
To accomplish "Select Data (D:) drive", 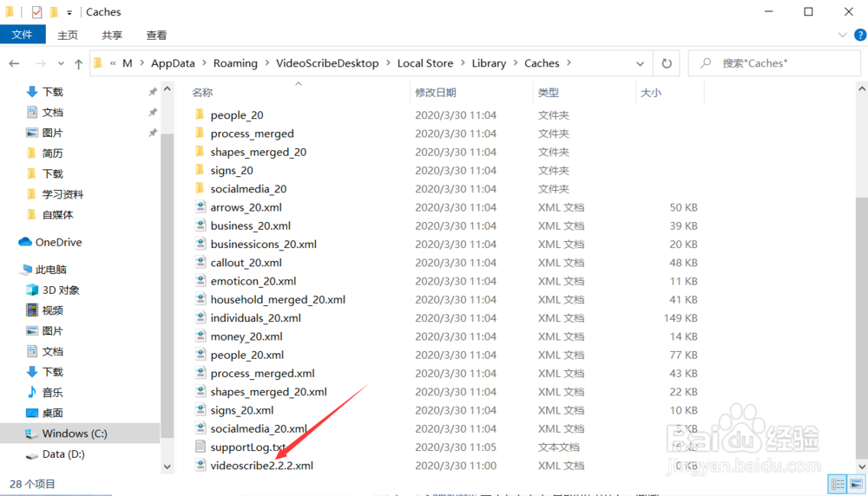I will click(x=63, y=454).
